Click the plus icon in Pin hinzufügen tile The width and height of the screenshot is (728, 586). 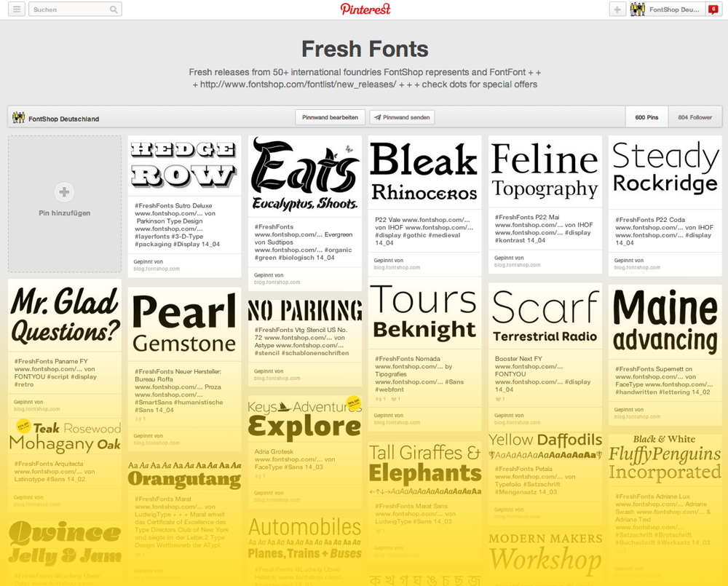64,191
